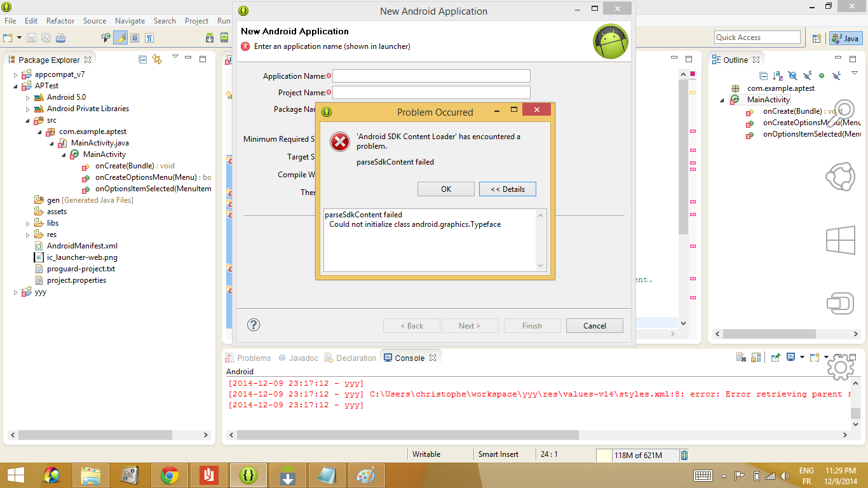The width and height of the screenshot is (868, 488).
Task: Select the Java perspective button
Action: (x=846, y=38)
